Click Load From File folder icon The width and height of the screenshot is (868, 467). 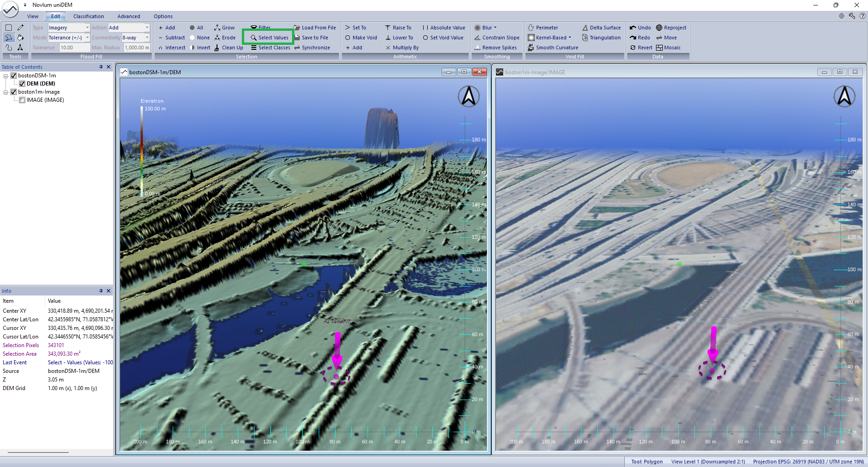coord(297,28)
